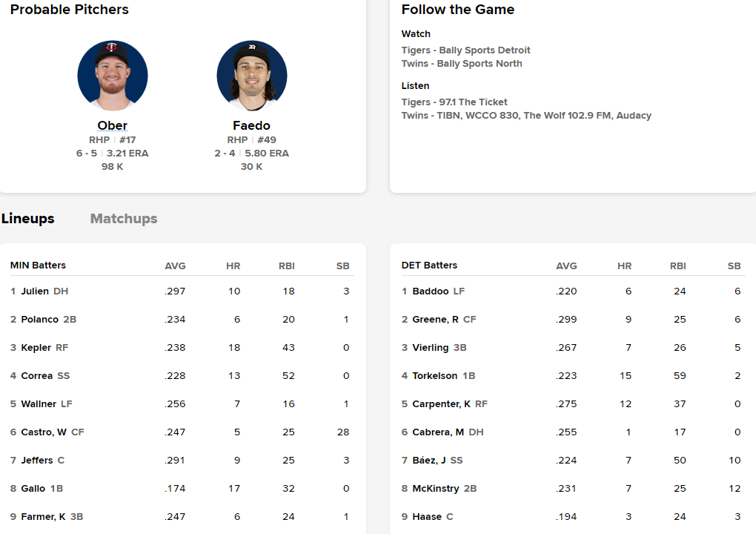Open Gallo's player page

click(x=34, y=489)
